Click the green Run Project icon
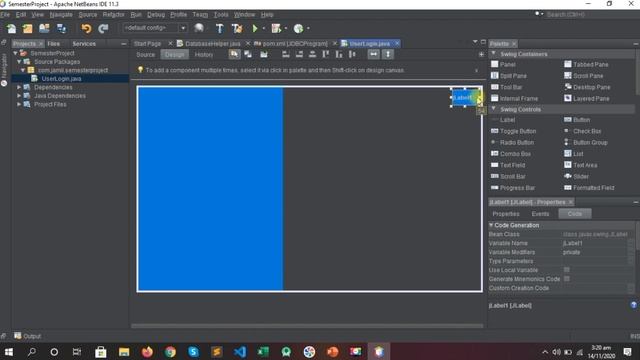Screen dimensions: 640x360 coord(255,29)
